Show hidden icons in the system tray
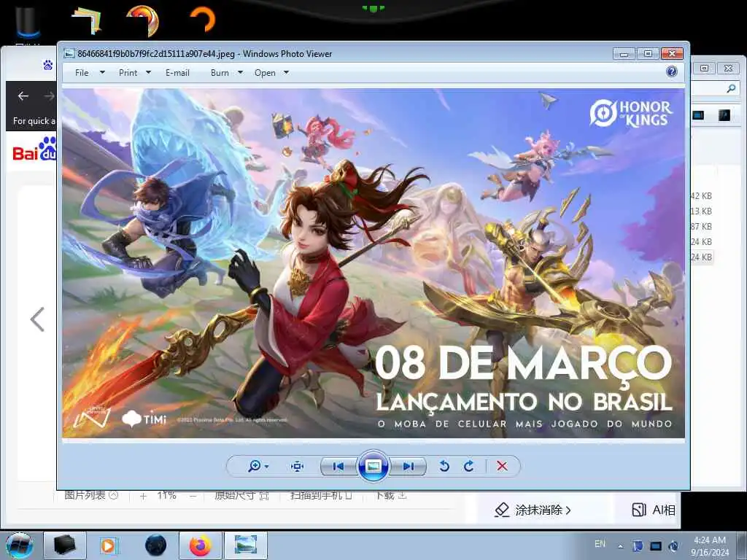The width and height of the screenshot is (747, 560). [x=620, y=546]
